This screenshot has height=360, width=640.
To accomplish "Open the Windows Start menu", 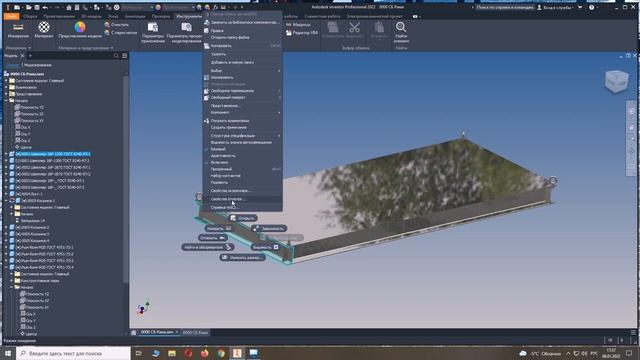I will point(8,353).
